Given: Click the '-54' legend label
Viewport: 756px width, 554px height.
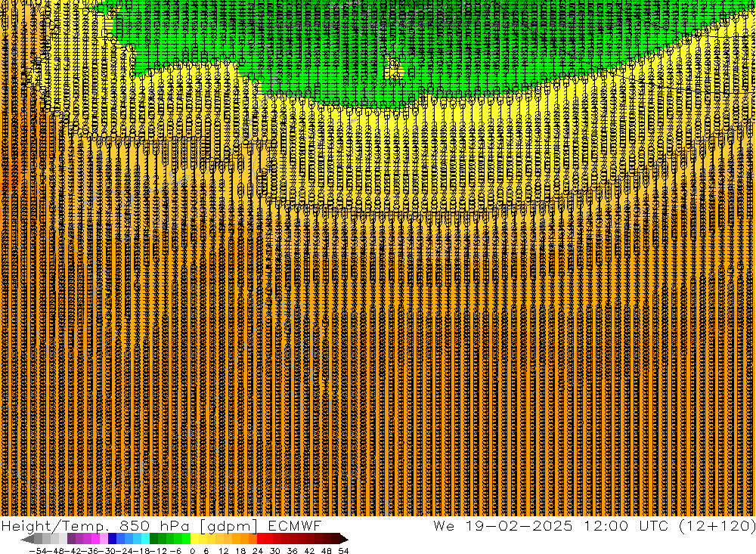Looking at the screenshot, I should pyautogui.click(x=38, y=551).
